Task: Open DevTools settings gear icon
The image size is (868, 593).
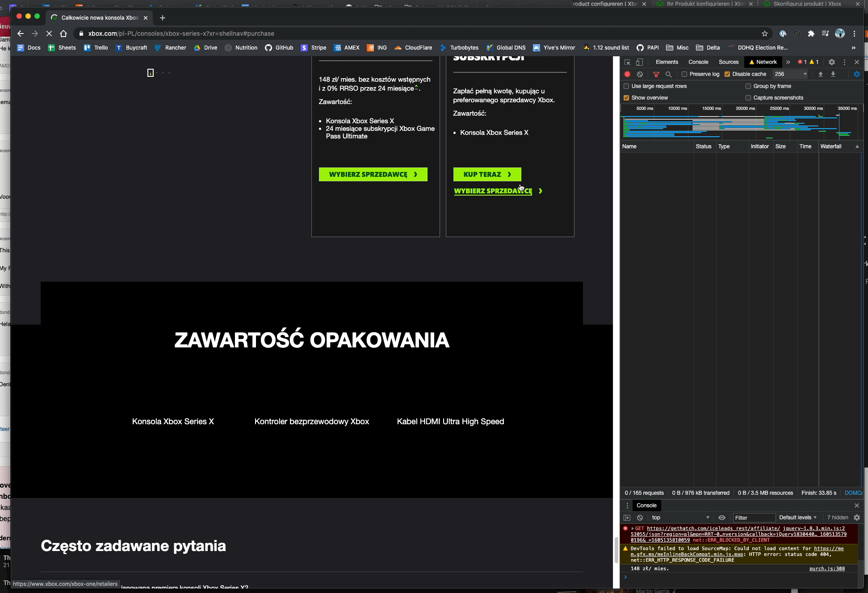Action: click(x=831, y=62)
